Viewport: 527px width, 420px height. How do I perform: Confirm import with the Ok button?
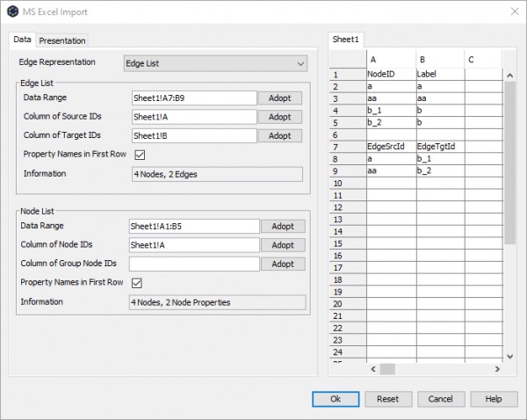pyautogui.click(x=336, y=399)
